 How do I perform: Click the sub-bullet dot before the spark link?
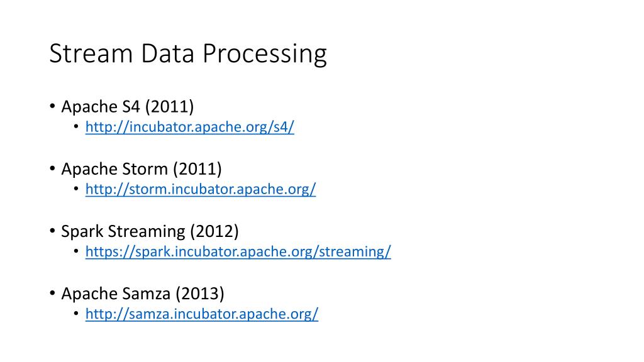click(76, 252)
